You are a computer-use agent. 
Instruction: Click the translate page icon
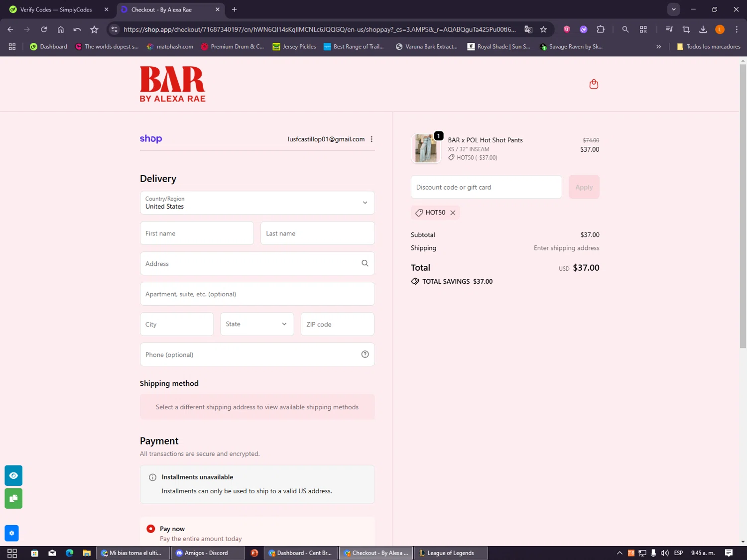pyautogui.click(x=528, y=29)
